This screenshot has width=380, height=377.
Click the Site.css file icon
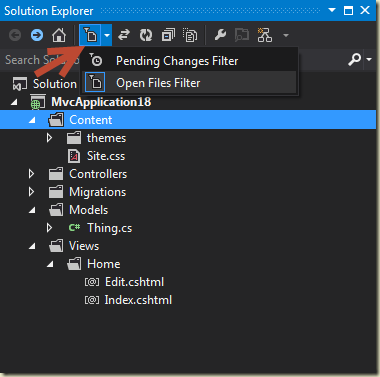[74, 156]
